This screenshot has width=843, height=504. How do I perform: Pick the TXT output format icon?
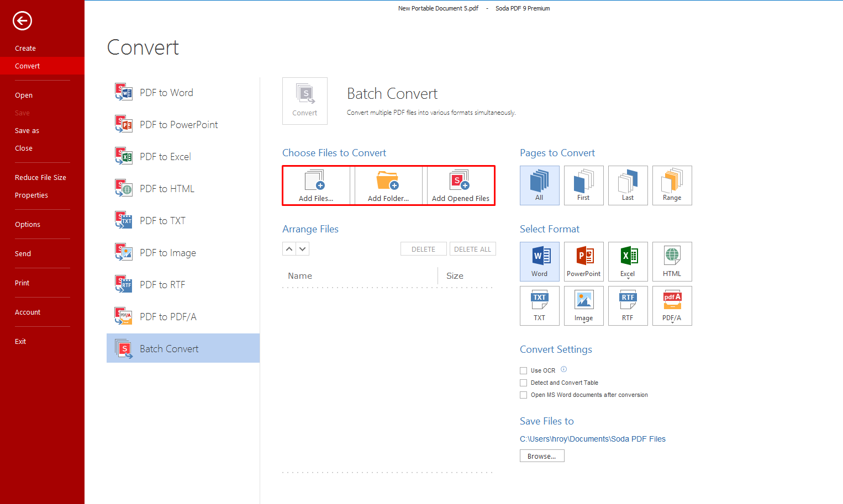tap(539, 301)
